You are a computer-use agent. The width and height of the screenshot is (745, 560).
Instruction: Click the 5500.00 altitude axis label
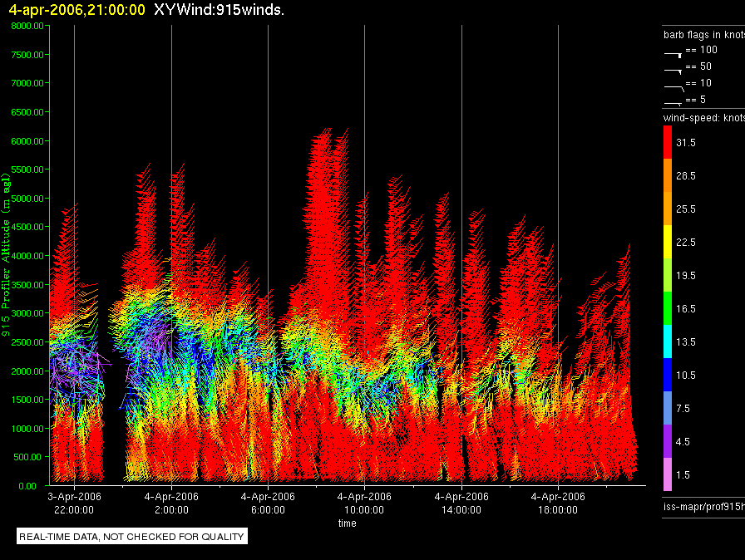(x=27, y=169)
